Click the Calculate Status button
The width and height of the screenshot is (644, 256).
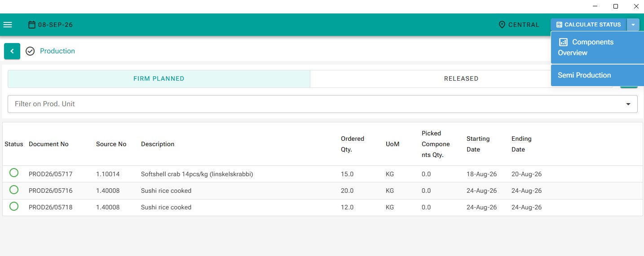tap(589, 25)
